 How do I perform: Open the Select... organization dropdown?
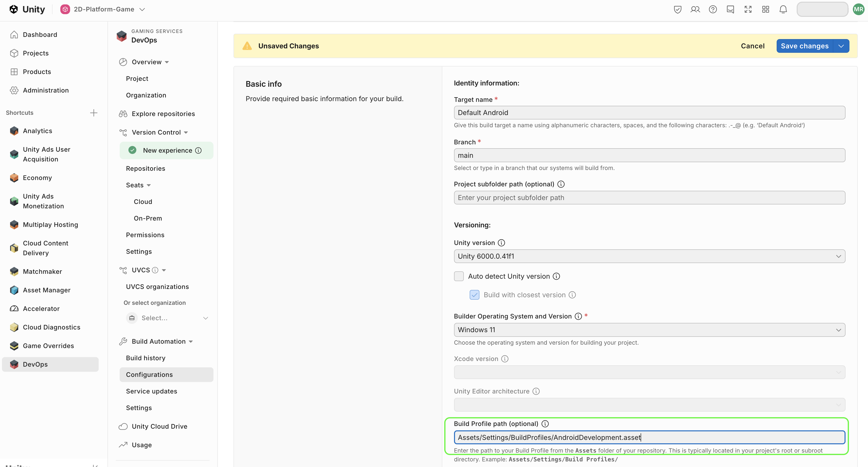tap(168, 318)
